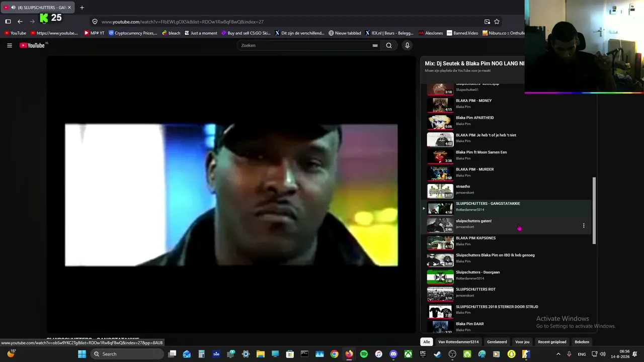View site security shield info
Viewport: 644px width, 362px height.
pyautogui.click(x=95, y=22)
